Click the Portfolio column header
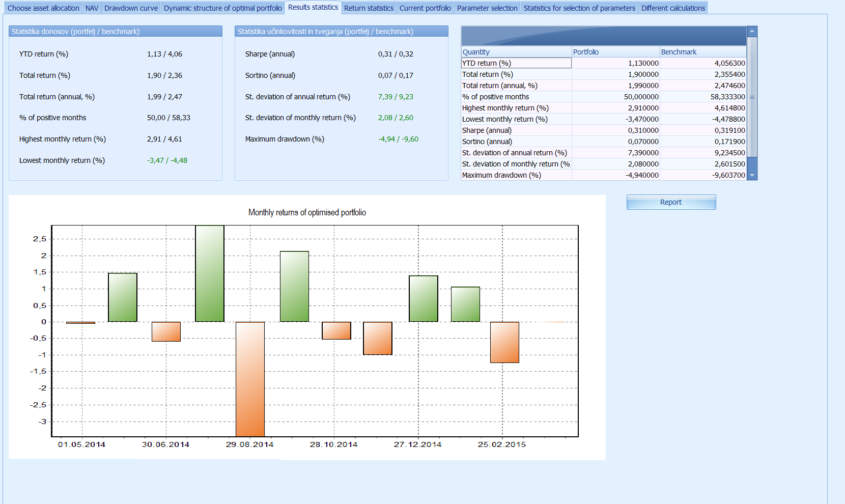This screenshot has height=504, width=845. coord(615,52)
